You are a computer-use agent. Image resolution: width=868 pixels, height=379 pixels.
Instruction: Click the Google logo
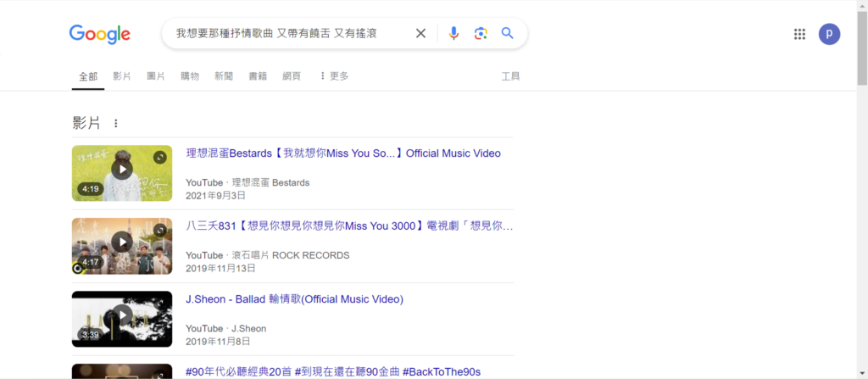(x=99, y=34)
